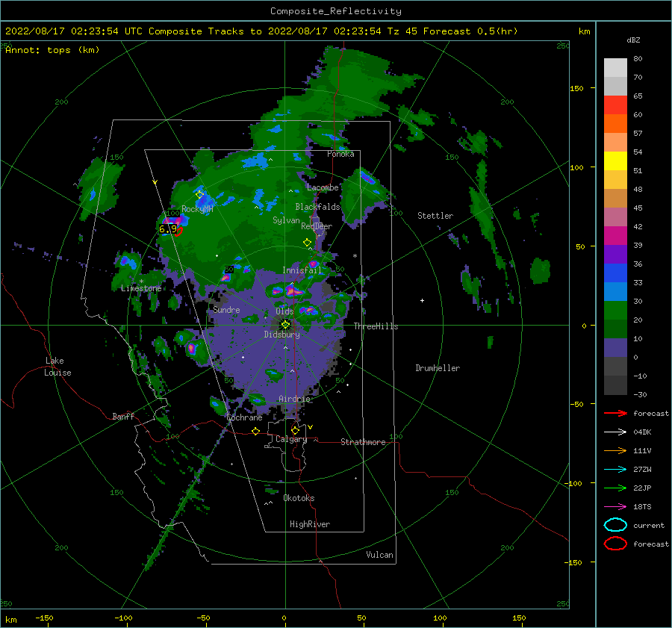The width and height of the screenshot is (672, 628).
Task: Click the red forecast arrow in legend
Action: pos(615,413)
